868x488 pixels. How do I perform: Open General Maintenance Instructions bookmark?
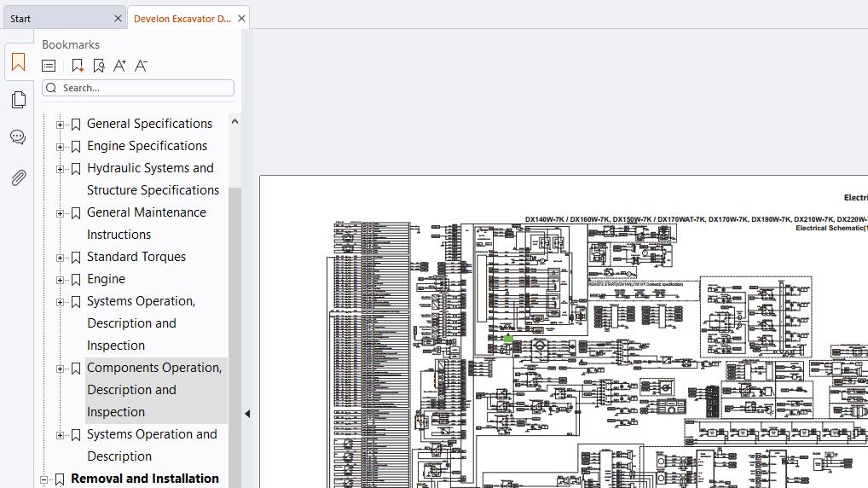(x=147, y=224)
